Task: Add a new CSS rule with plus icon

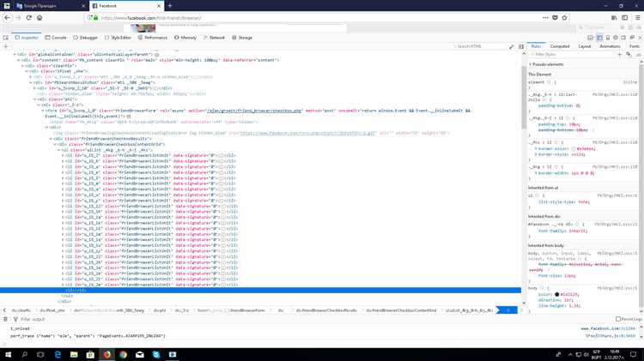Action: click(x=620, y=54)
